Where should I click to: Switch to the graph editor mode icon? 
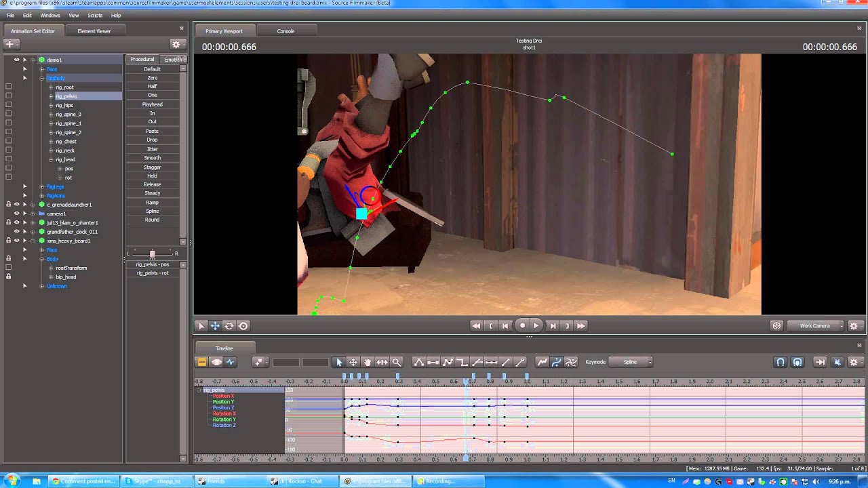[x=230, y=362]
